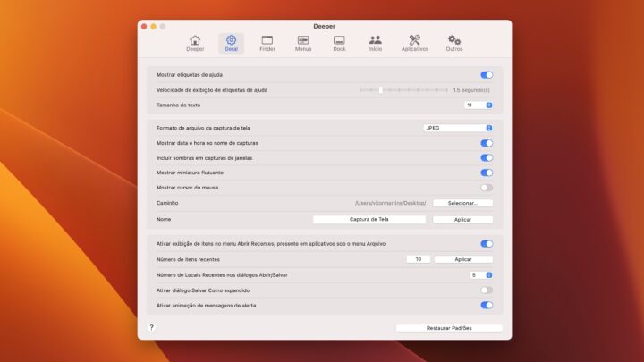This screenshot has height=362, width=644.
Task: Open the Deeper home tab
Action: pos(195,43)
